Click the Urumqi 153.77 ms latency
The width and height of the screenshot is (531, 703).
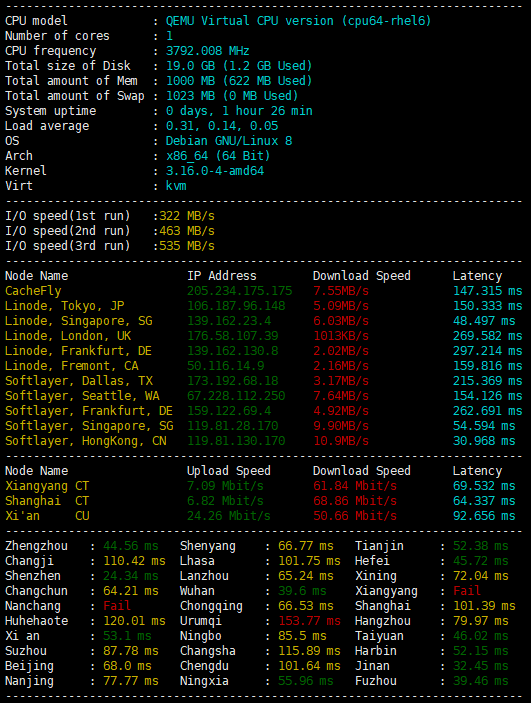click(309, 621)
